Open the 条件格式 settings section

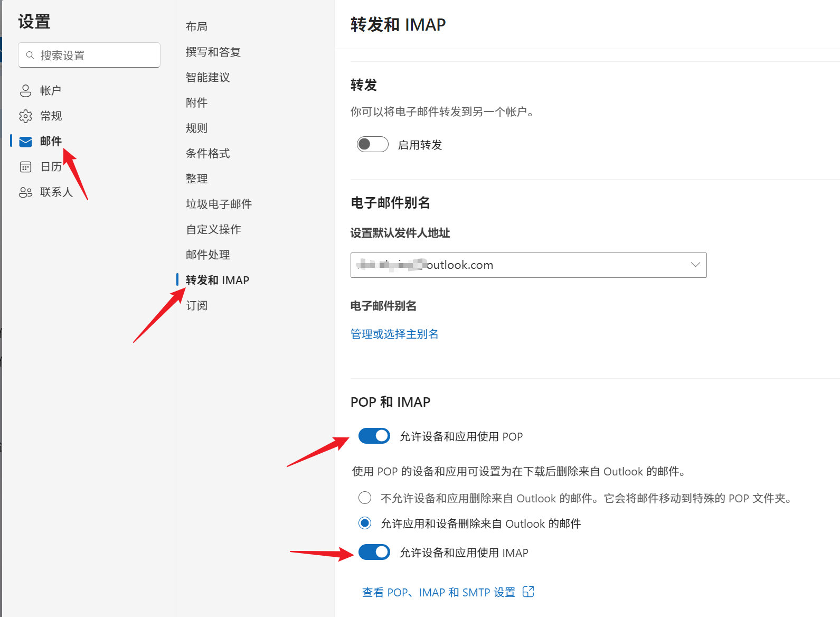point(208,153)
